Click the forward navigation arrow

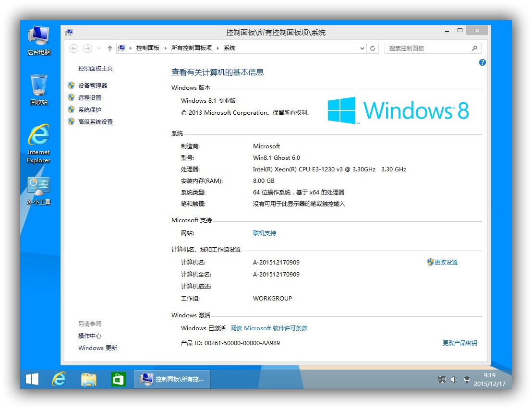(x=87, y=48)
